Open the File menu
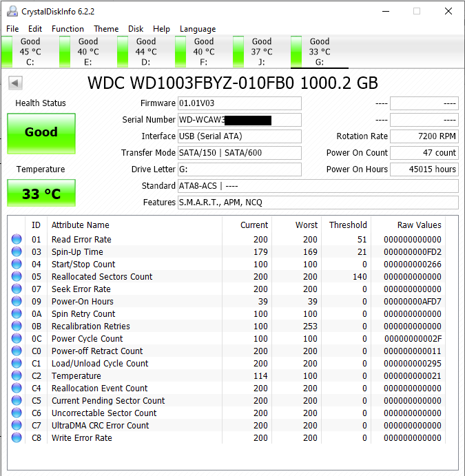This screenshot has width=465, height=476. [x=12, y=29]
